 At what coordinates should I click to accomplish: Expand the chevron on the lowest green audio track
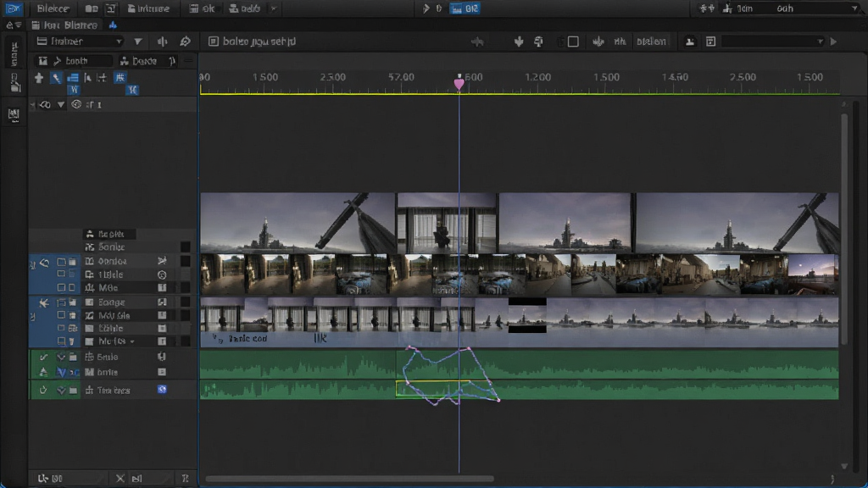click(x=61, y=391)
